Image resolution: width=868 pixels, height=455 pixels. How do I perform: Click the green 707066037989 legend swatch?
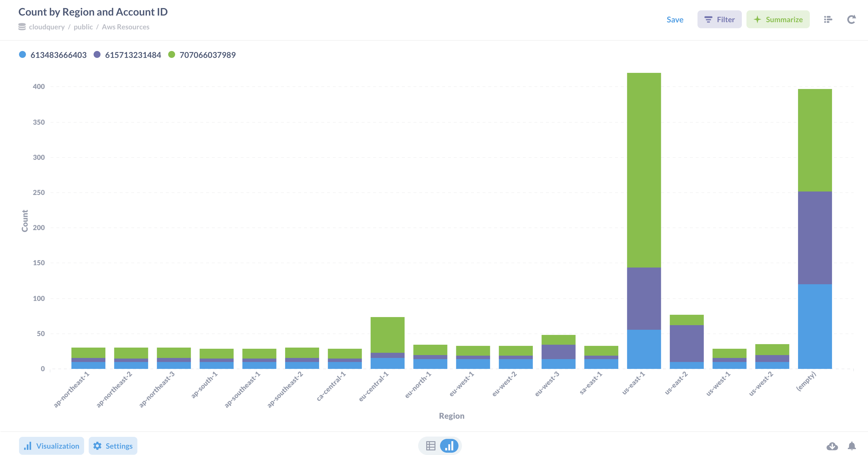coord(172,55)
